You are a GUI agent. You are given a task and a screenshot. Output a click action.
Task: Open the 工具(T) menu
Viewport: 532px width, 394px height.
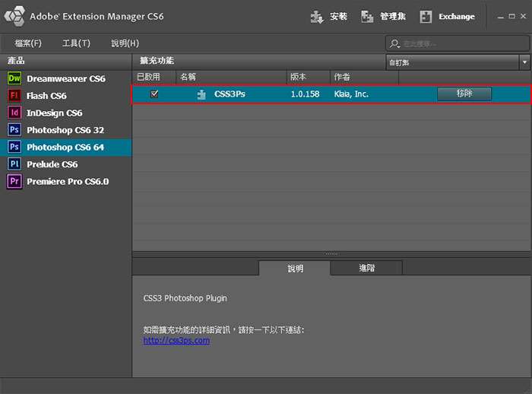(76, 43)
